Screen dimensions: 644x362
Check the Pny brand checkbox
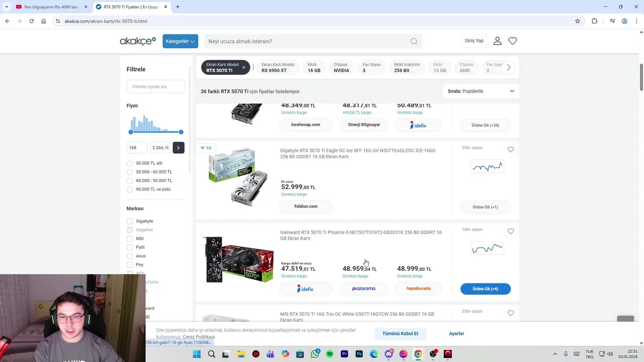(x=130, y=265)
